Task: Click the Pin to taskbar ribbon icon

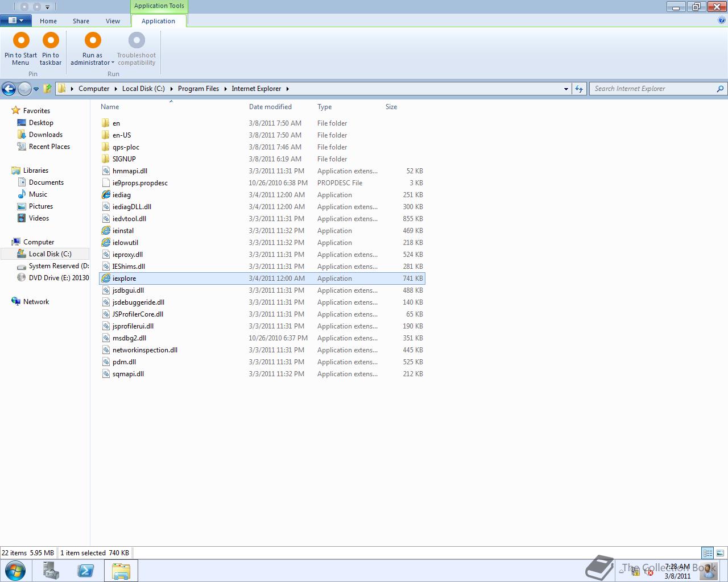Action: tap(51, 40)
